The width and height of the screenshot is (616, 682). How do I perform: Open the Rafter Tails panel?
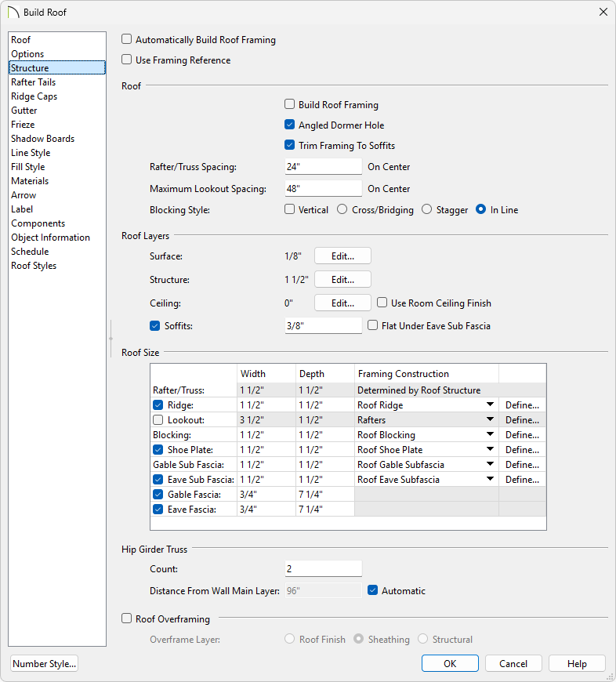pyautogui.click(x=33, y=82)
